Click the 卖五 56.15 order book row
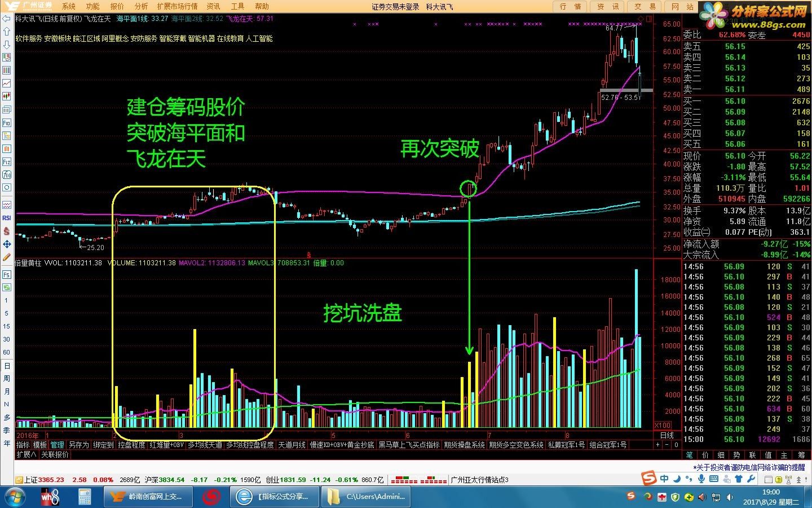Screen dimensions: 812x508 747,46
